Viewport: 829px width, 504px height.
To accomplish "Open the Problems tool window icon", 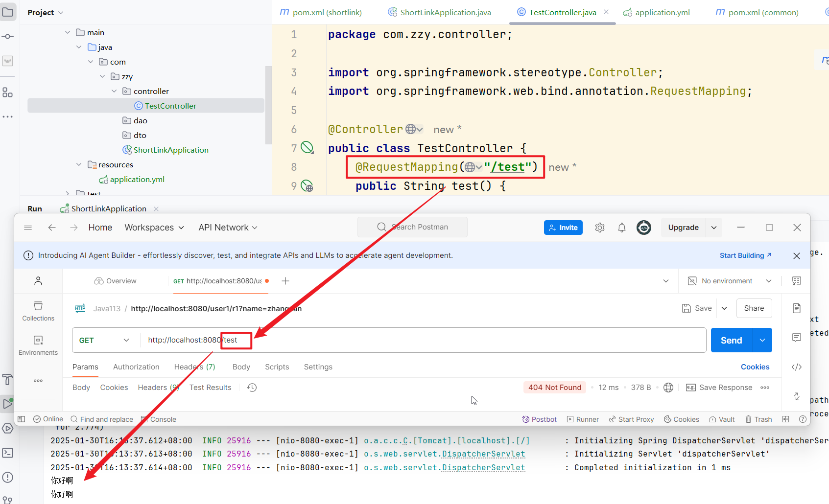I will tap(7, 477).
